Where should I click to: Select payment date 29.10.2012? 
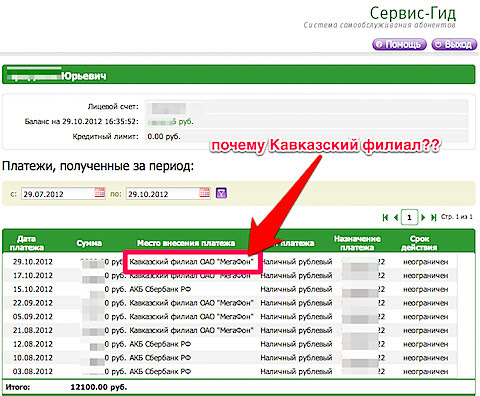(33, 262)
